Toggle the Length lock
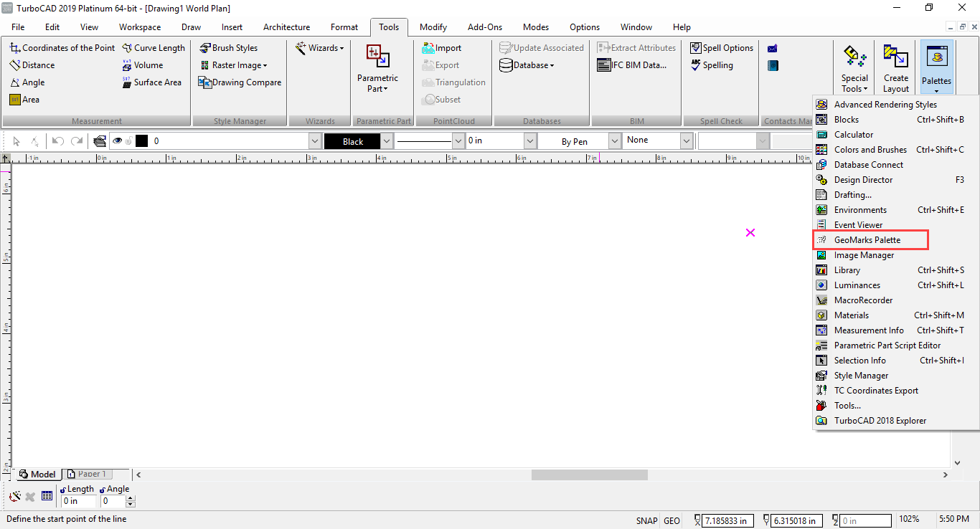The height and width of the screenshot is (529, 980). 63,490
